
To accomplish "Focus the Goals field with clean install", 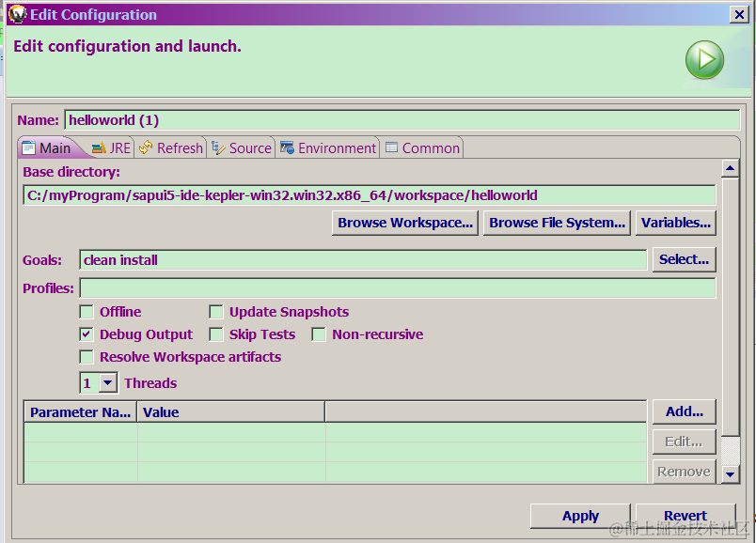I will point(363,259).
